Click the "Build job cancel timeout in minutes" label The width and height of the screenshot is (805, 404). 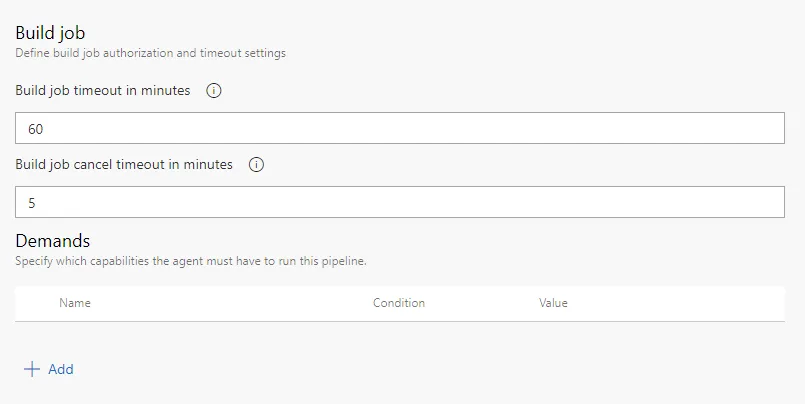(x=124, y=165)
